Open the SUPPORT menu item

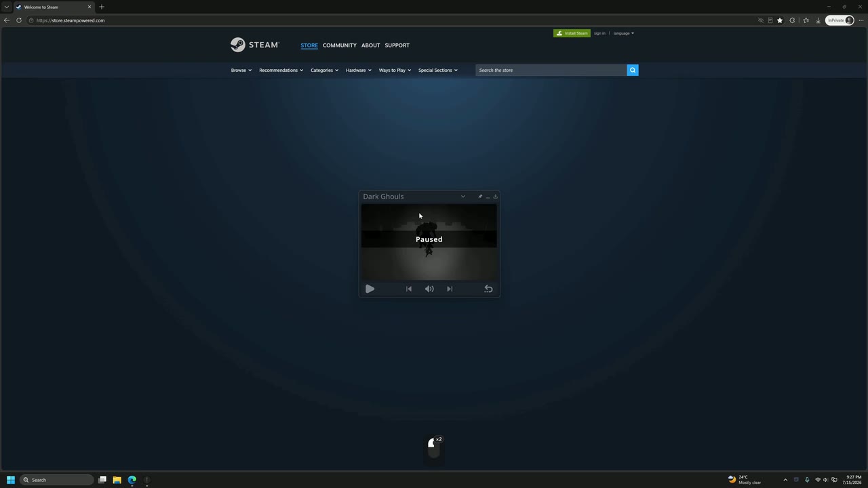point(397,45)
